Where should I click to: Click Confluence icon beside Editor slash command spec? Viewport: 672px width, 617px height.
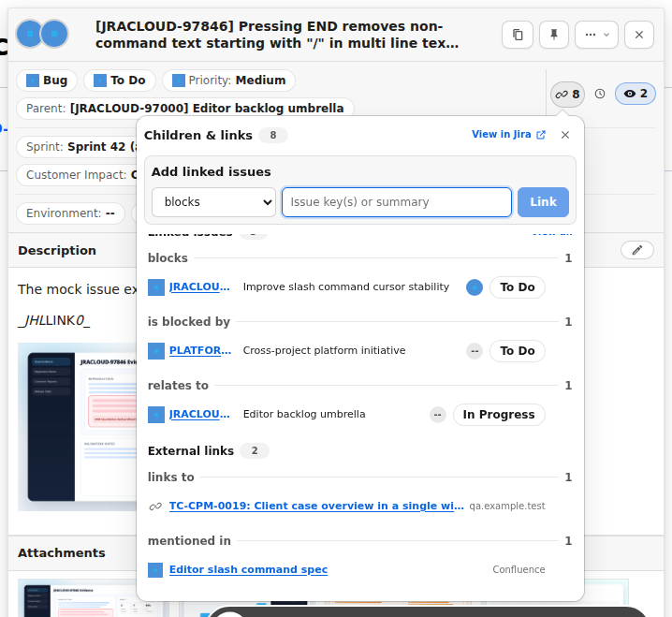[x=155, y=570]
